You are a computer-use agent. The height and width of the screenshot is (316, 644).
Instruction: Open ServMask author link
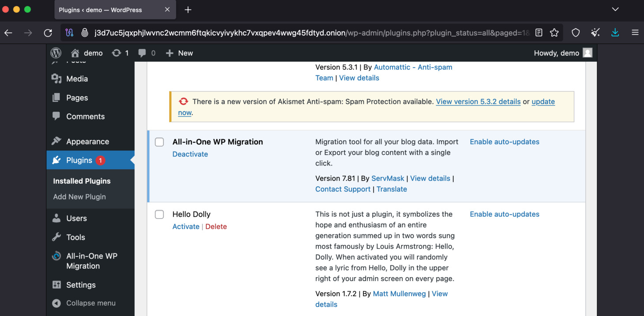(388, 178)
